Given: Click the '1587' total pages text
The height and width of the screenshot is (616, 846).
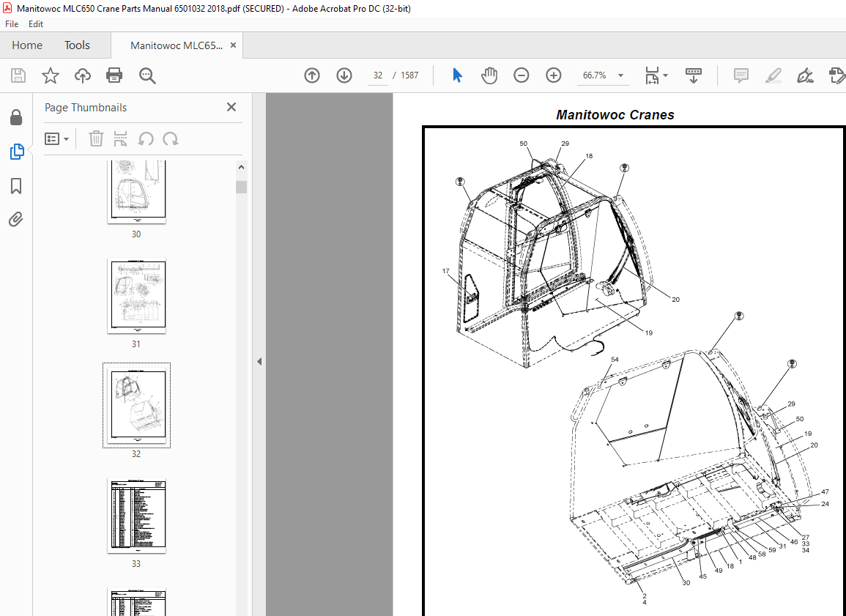Looking at the screenshot, I should 409,75.
